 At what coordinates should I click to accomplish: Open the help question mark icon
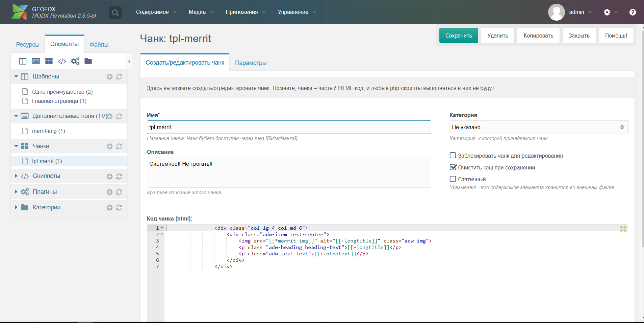(633, 12)
